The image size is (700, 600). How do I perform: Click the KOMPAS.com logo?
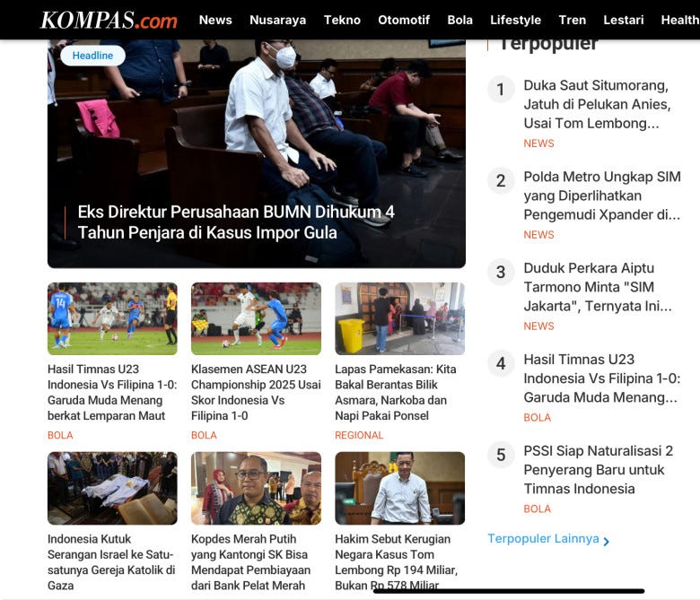point(109,20)
